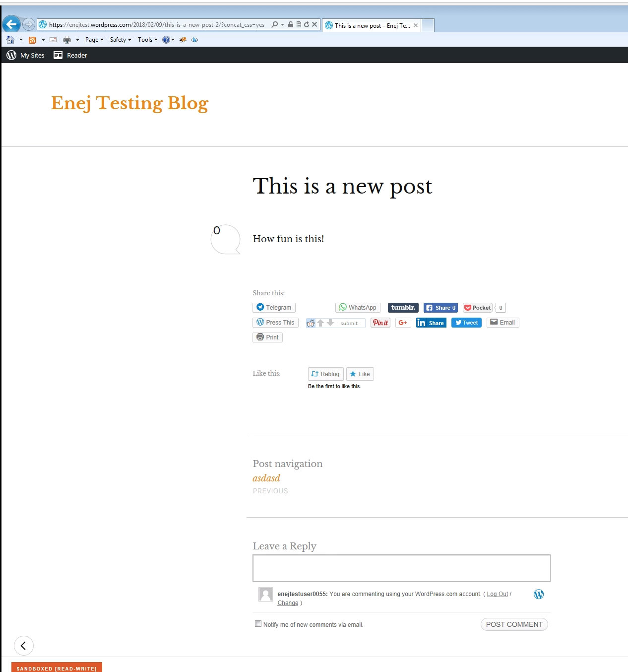
Task: Share post via WhatsApp
Action: (358, 308)
